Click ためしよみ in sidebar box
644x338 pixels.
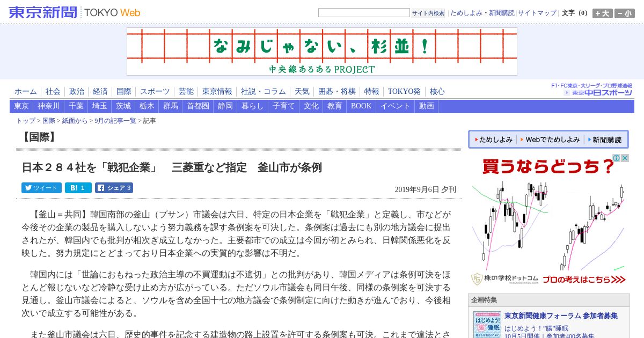pyautogui.click(x=493, y=139)
